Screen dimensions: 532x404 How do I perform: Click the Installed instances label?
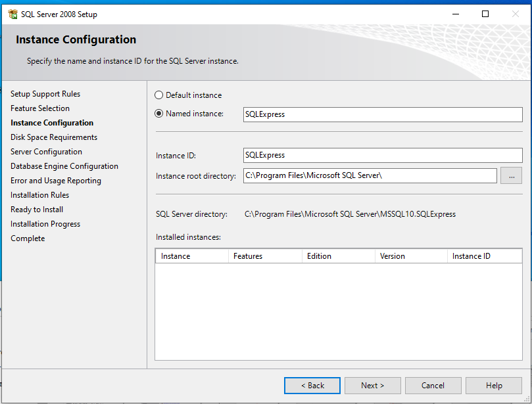188,237
